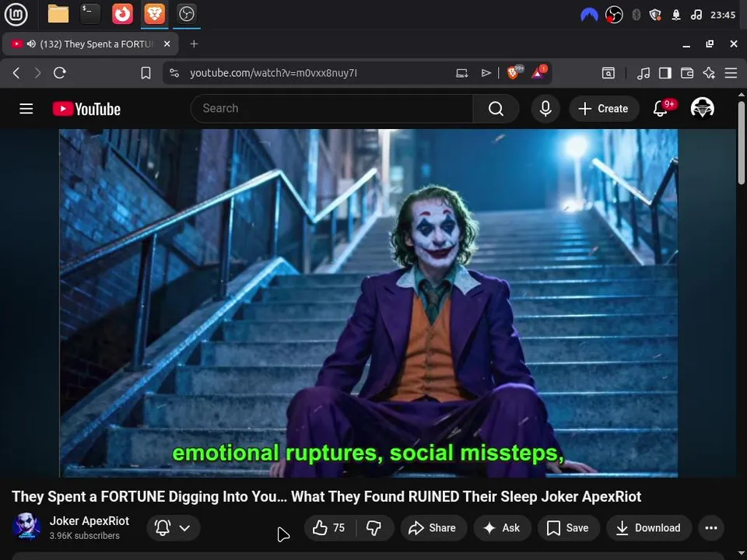Image resolution: width=747 pixels, height=560 pixels.
Task: Open the Brave Rewards triangle icon
Action: pyautogui.click(x=538, y=72)
